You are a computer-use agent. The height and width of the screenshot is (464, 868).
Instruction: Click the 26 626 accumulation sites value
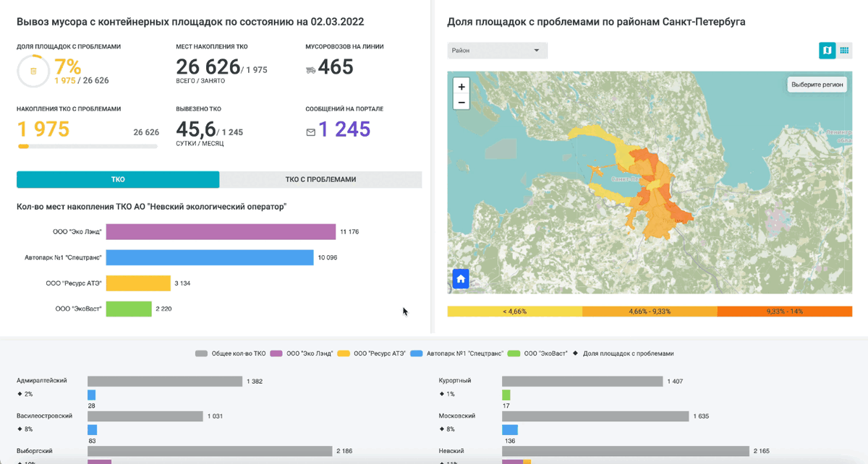[208, 66]
